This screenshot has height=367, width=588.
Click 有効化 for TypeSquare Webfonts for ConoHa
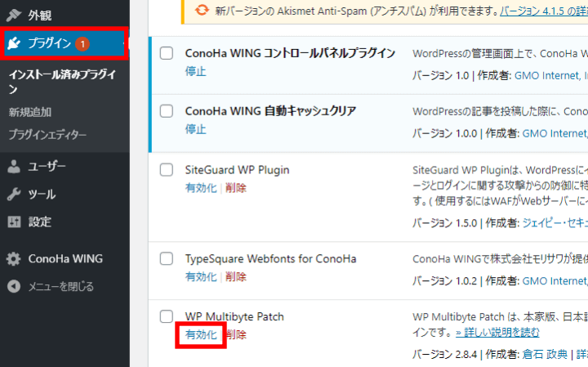tap(201, 276)
